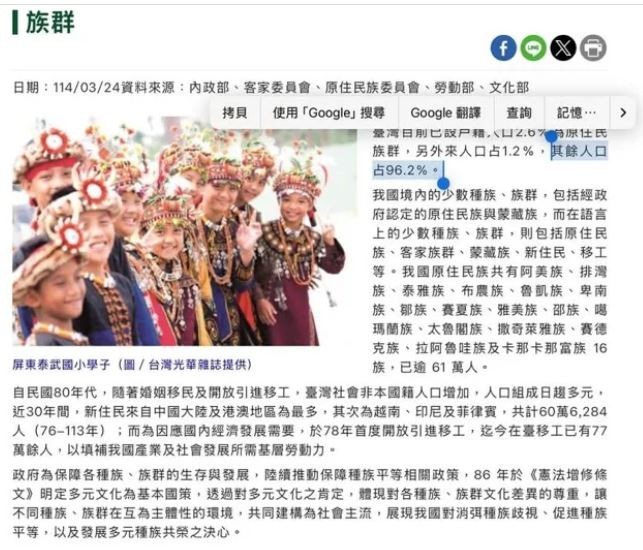Select 拷貝 in the popup menu
Image resolution: width=643 pixels, height=550 pixels.
pyautogui.click(x=235, y=113)
